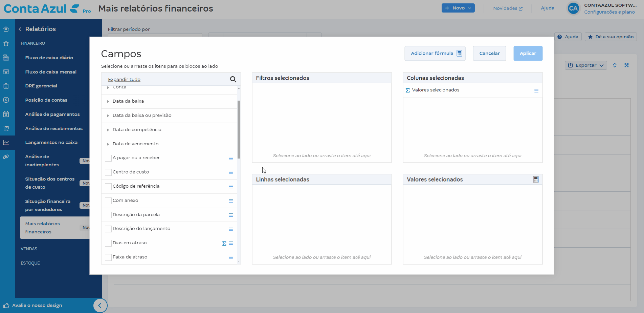Viewport: 644px width, 313px height.
Task: Click the drag handle for A pagar ou a receber
Action: coord(231,159)
